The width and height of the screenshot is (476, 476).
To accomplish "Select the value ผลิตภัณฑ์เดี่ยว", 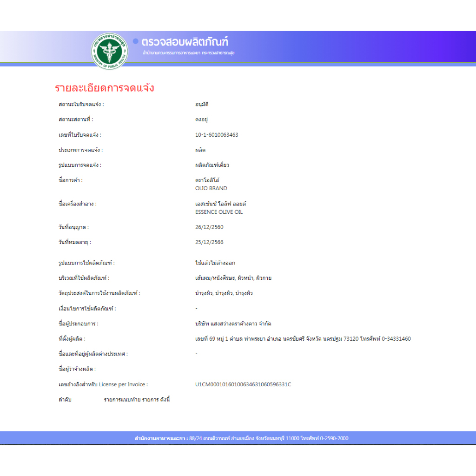I will [212, 165].
